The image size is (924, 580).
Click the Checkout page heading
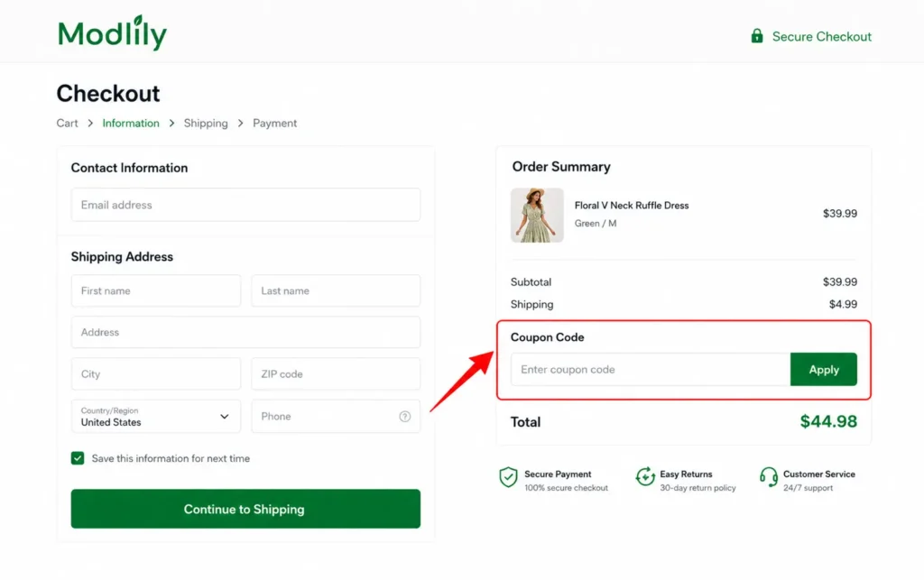pyautogui.click(x=108, y=94)
